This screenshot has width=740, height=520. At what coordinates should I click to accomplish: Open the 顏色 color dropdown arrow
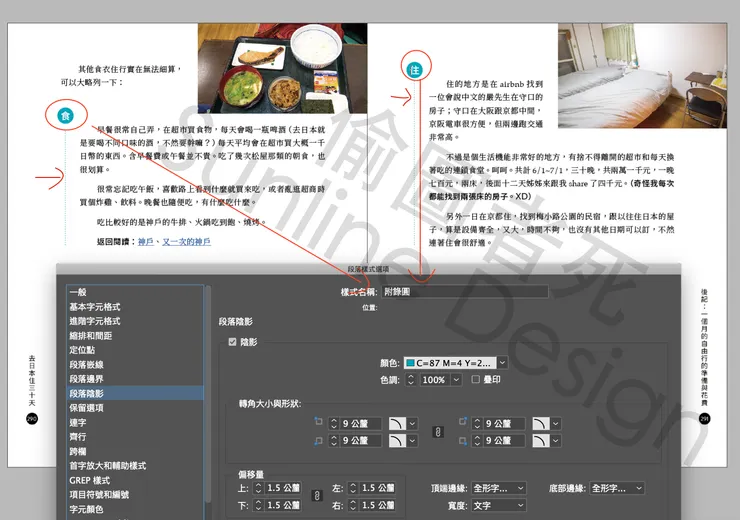pos(503,363)
